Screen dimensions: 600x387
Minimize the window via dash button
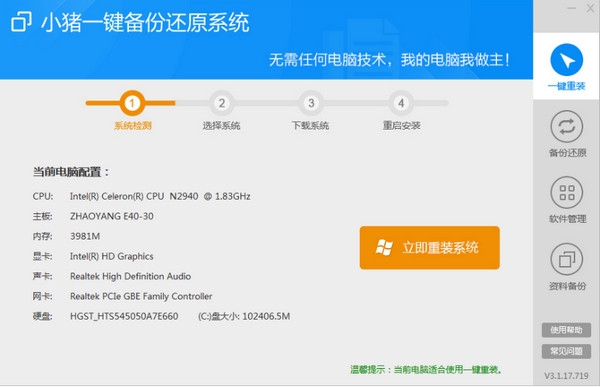click(572, 8)
